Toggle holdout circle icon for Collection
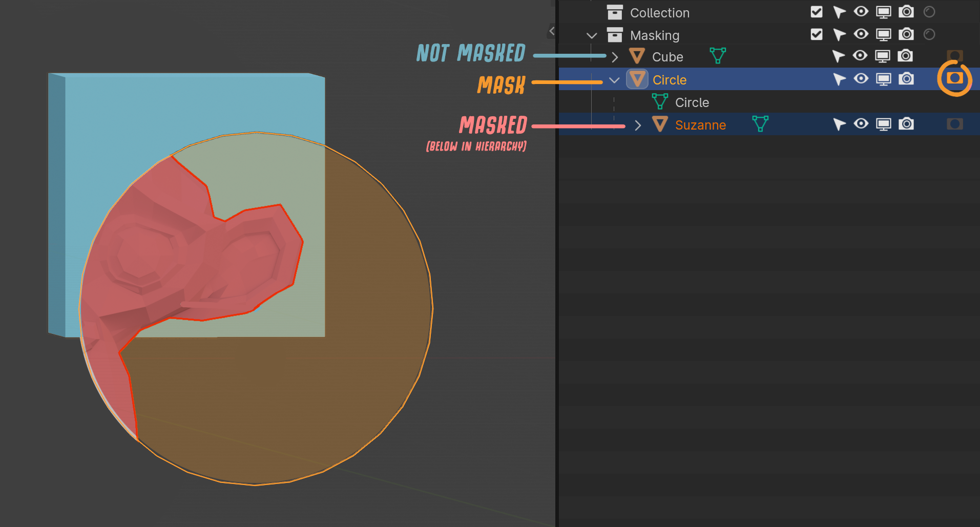980x527 pixels. click(x=929, y=12)
